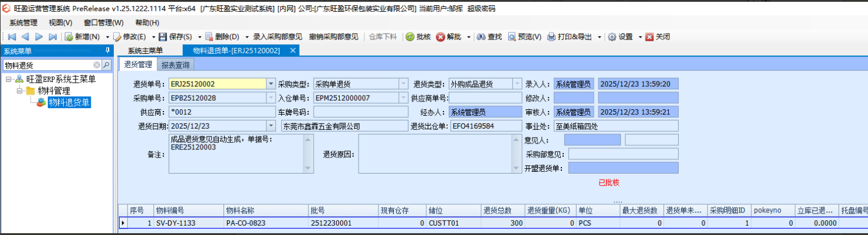This screenshot has height=235, width=868.
Task: Open the 设置 dropdown arrow
Action: pos(640,37)
